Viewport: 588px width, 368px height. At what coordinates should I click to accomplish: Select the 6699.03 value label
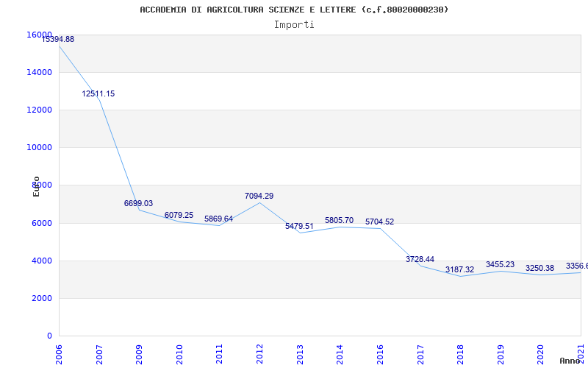pyautogui.click(x=138, y=204)
